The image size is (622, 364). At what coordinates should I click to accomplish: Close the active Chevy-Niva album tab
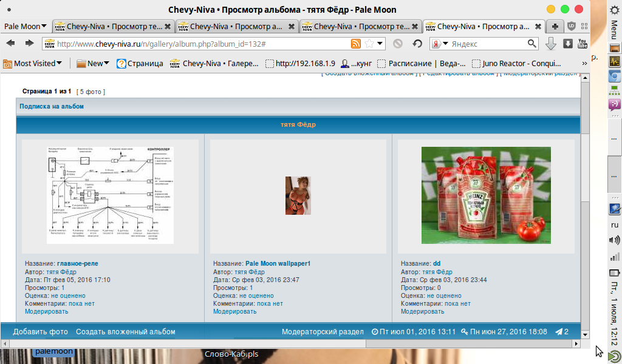click(x=538, y=27)
